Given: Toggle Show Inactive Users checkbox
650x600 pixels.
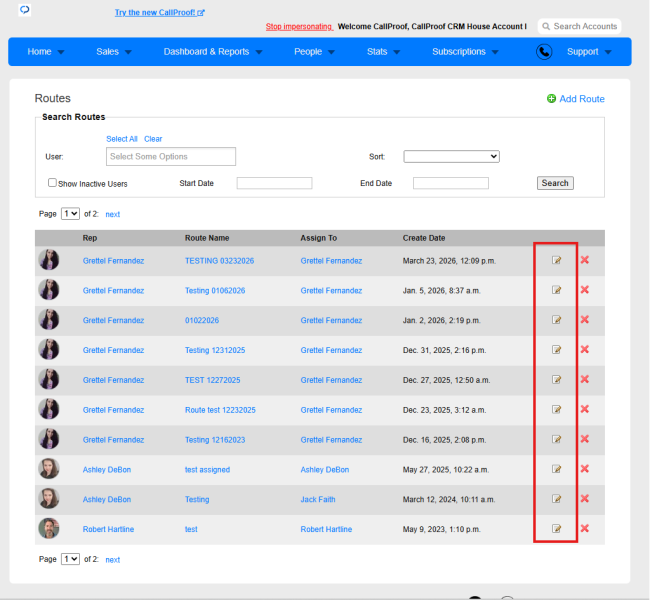Looking at the screenshot, I should click(52, 183).
